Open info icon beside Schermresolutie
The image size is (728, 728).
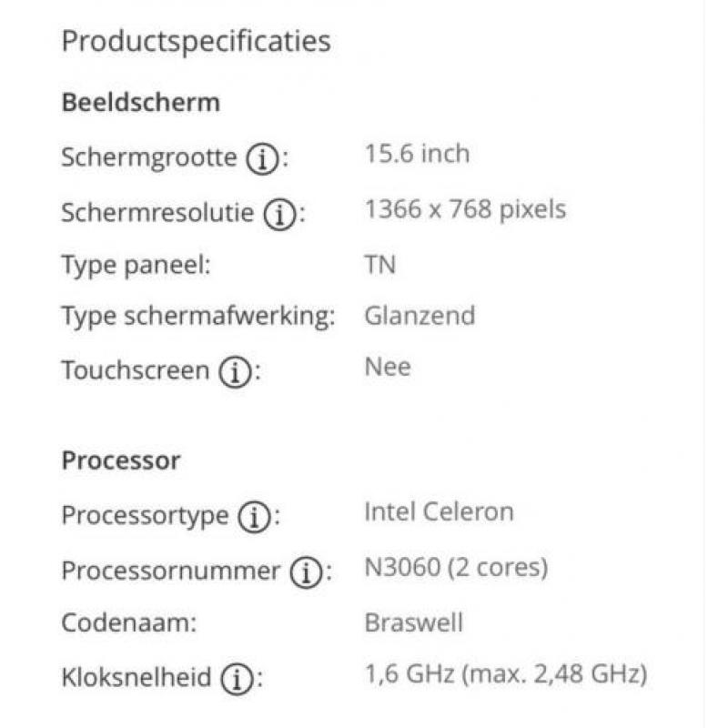click(x=280, y=214)
